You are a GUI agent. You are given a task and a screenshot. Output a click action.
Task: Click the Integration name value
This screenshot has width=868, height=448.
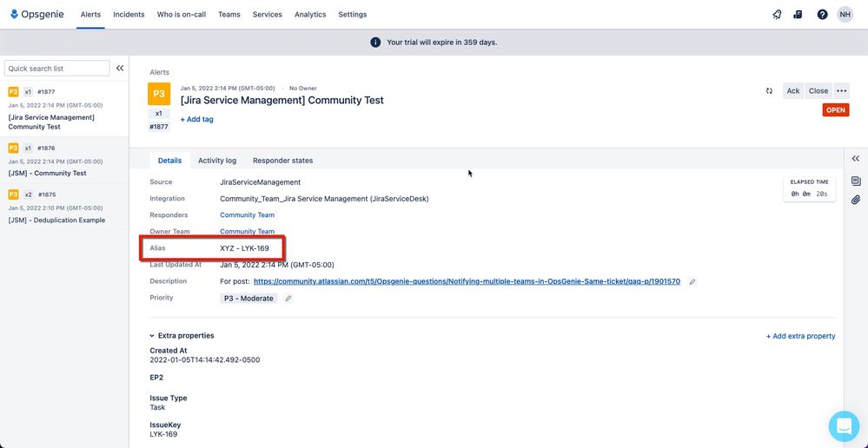pos(324,199)
